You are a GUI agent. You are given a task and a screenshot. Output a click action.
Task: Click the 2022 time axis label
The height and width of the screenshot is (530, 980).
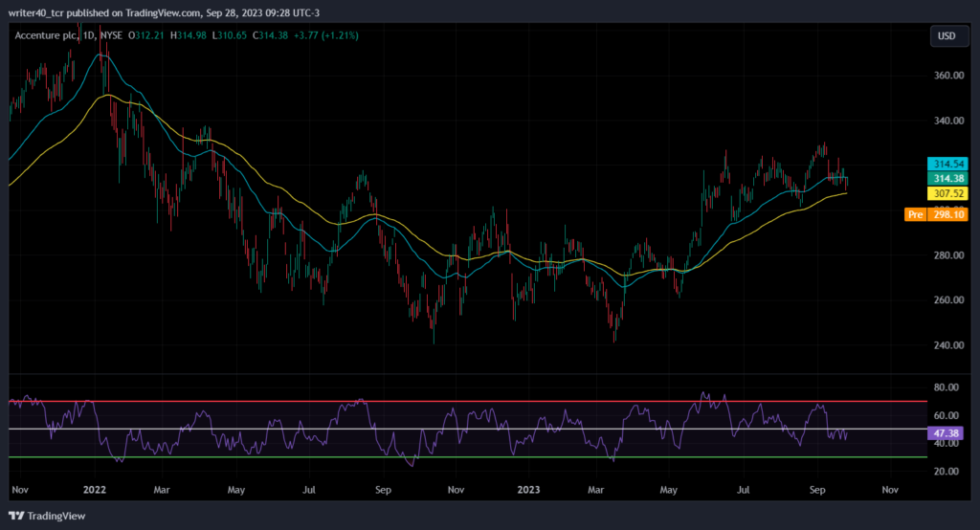95,490
